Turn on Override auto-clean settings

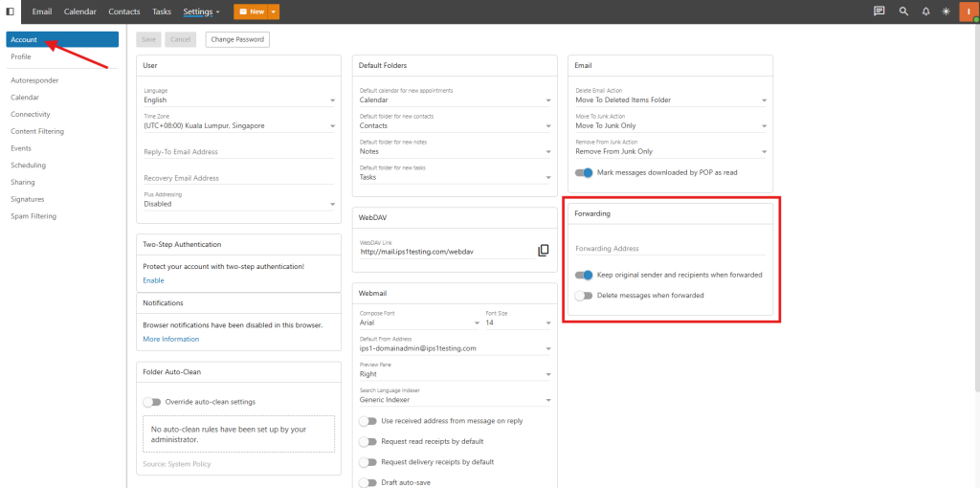(x=152, y=402)
